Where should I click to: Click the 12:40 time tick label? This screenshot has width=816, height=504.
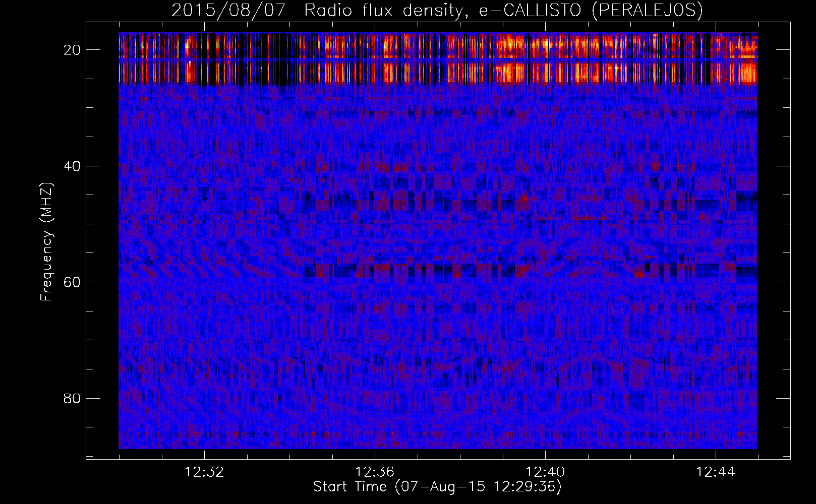click(545, 472)
